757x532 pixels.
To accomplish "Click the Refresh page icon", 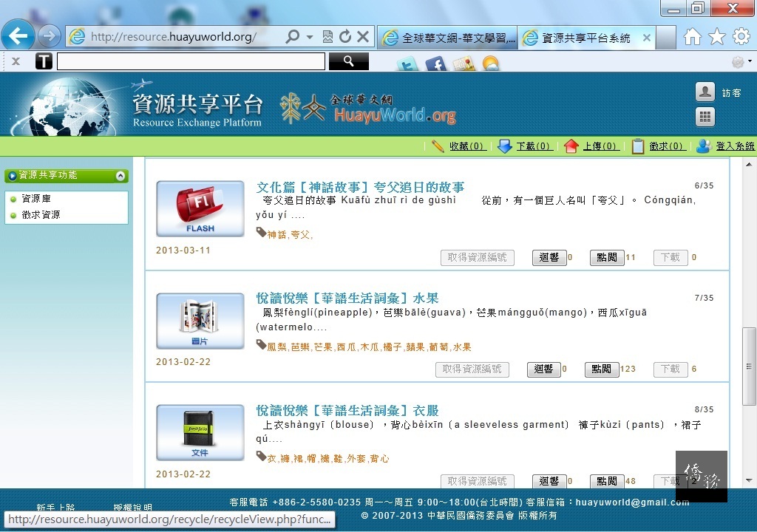I will 345,36.
